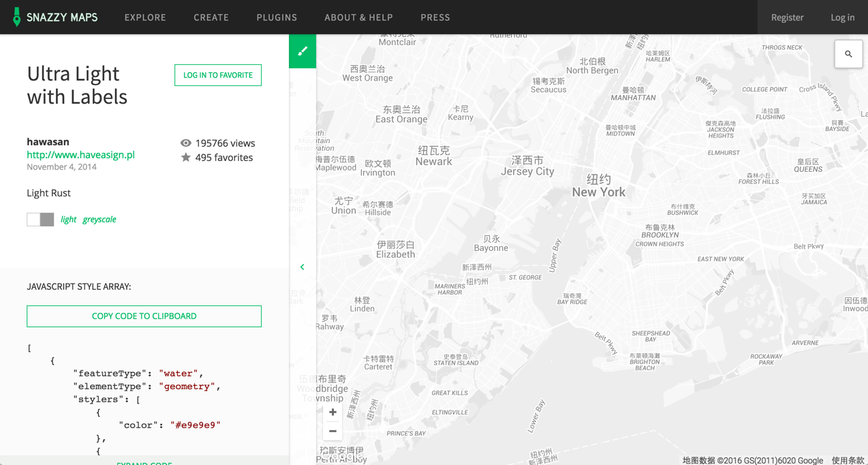Click the Light Rust description text
Viewport: 868px width, 465px height.
(x=48, y=193)
